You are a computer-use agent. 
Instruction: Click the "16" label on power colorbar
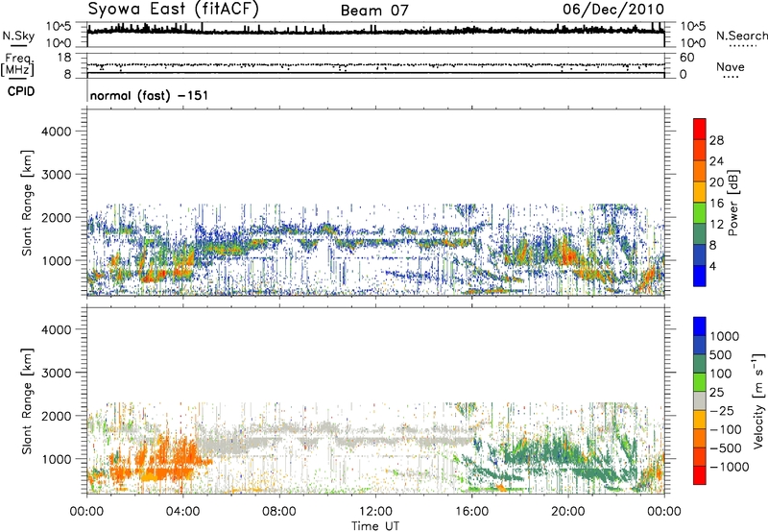(716, 204)
